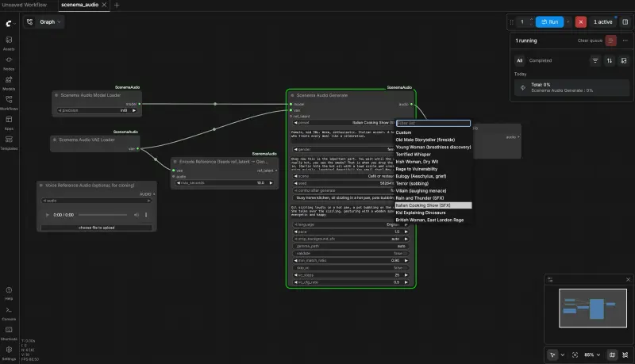Expand the canvas selection mode dropdown

pos(563,354)
